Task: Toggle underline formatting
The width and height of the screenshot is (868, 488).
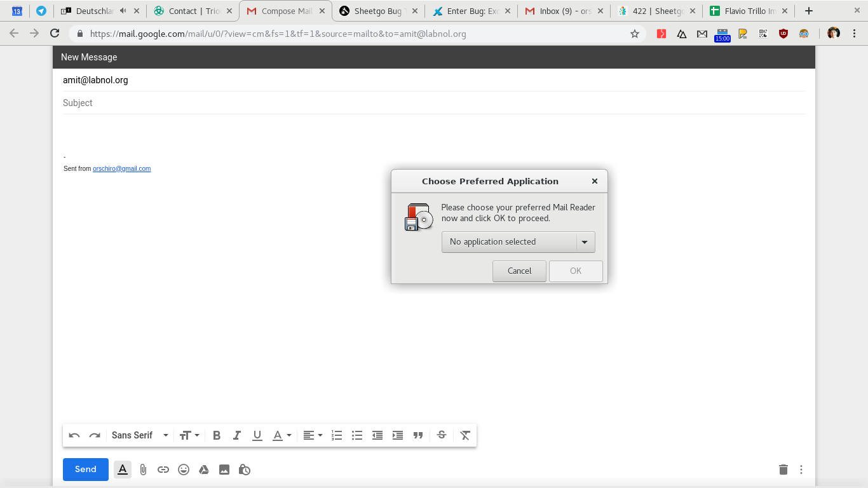Action: tap(257, 435)
